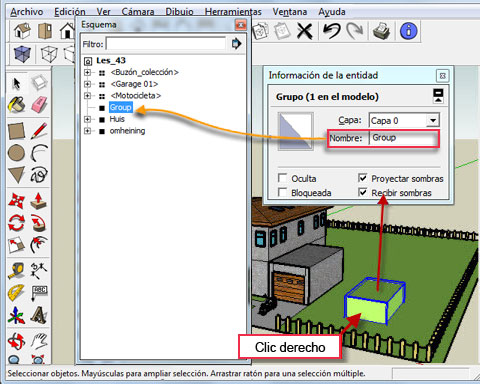Disable Proyectar sombras checkbox
The width and height of the screenshot is (480, 384).
point(363,178)
